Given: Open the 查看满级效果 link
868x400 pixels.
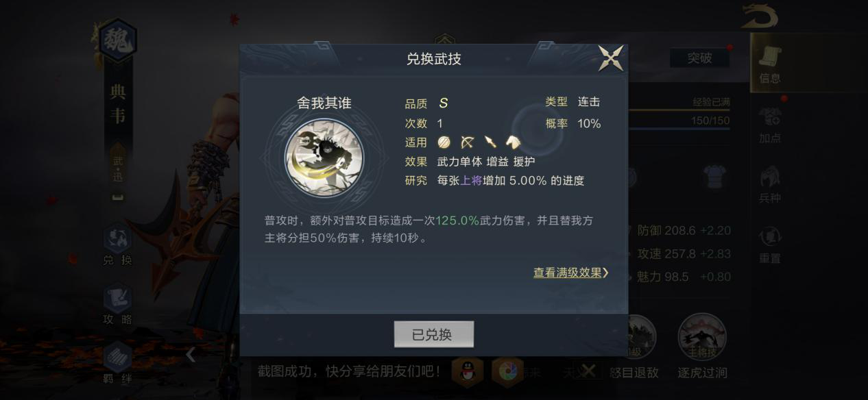Looking at the screenshot, I should pyautogui.click(x=571, y=273).
